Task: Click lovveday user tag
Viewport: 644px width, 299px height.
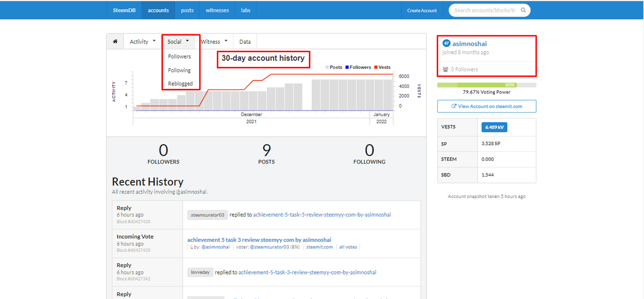Action: point(200,272)
